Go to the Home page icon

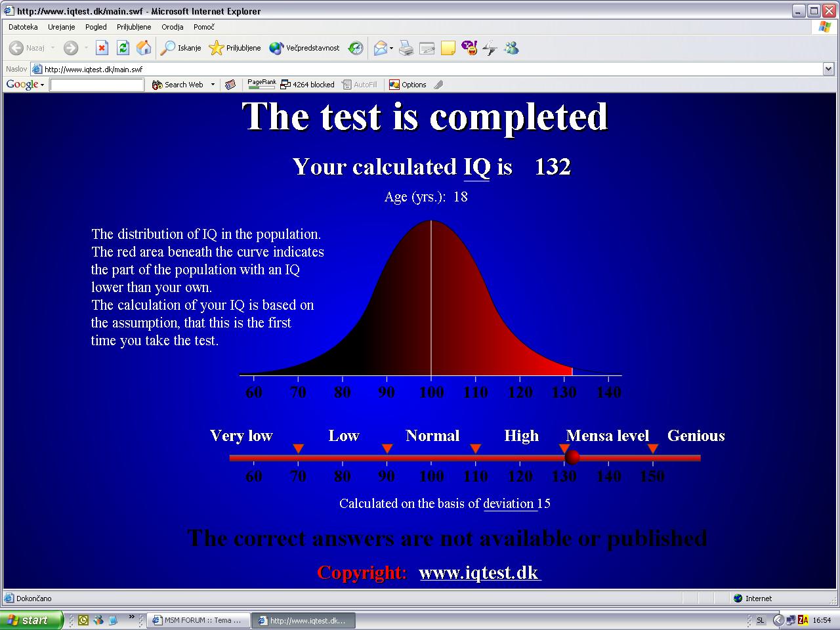(144, 48)
